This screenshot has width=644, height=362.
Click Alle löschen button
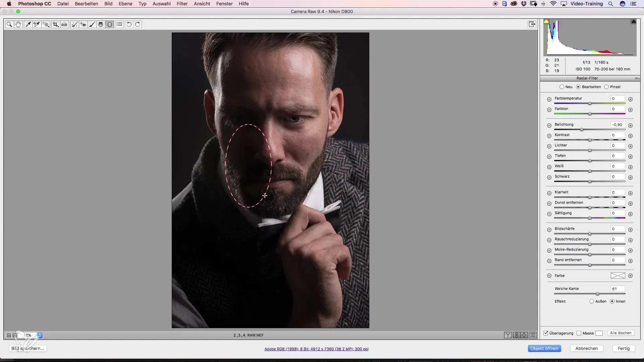[x=621, y=333]
